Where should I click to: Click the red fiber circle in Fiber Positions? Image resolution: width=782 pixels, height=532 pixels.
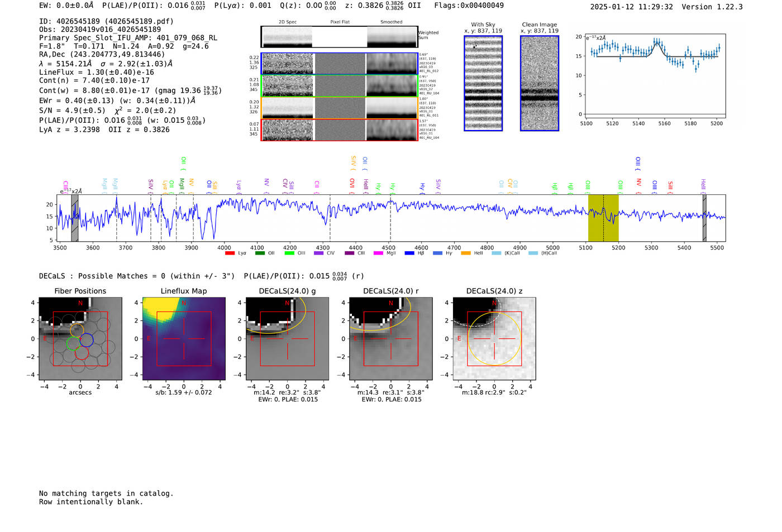pyautogui.click(x=82, y=353)
